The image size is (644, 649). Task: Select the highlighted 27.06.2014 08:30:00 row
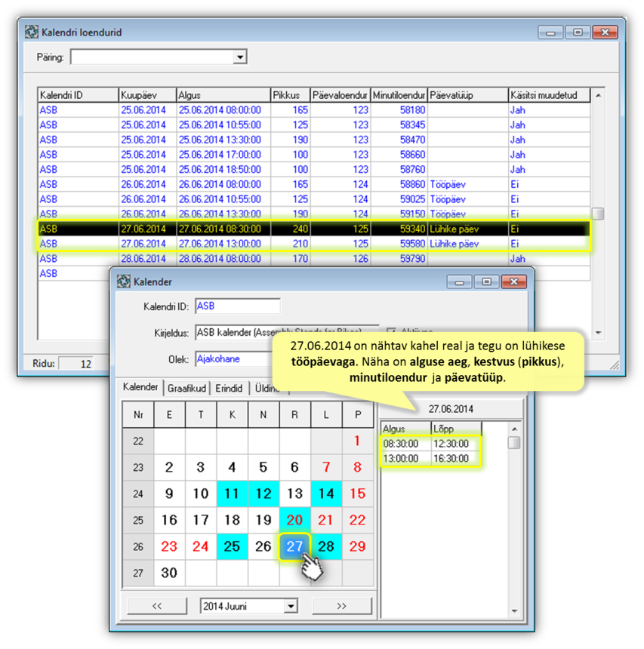314,229
